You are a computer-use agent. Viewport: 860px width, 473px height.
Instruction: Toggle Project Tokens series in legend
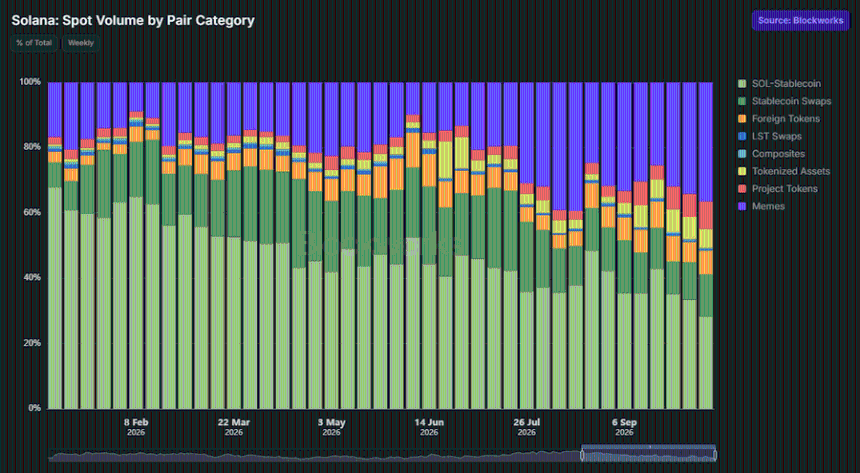point(778,189)
